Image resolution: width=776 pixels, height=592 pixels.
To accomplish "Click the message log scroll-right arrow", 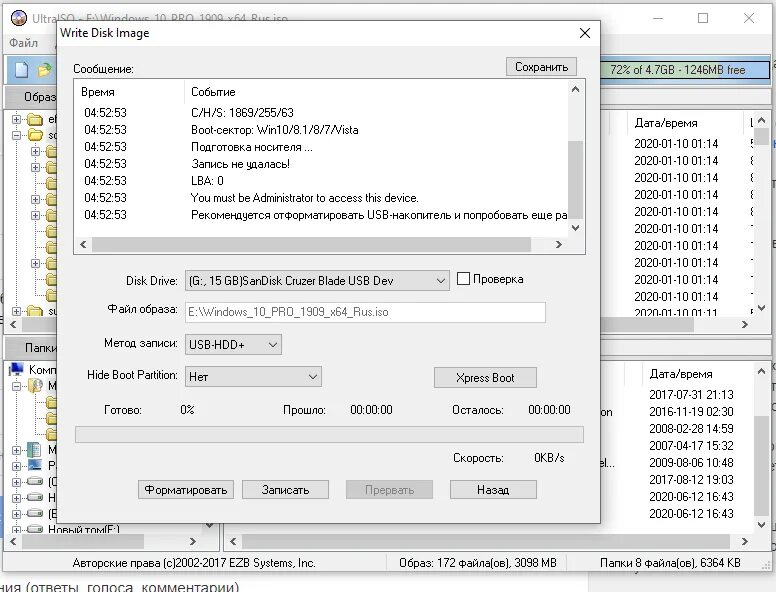I will pyautogui.click(x=559, y=244).
